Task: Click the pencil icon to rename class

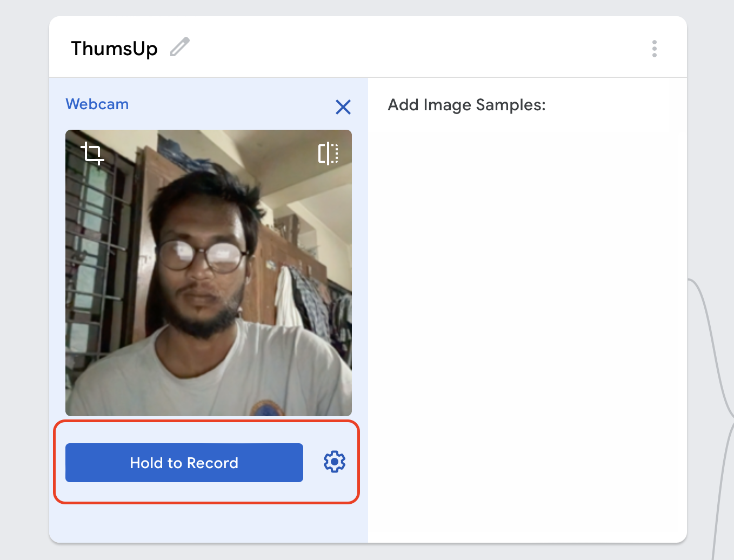Action: tap(180, 47)
